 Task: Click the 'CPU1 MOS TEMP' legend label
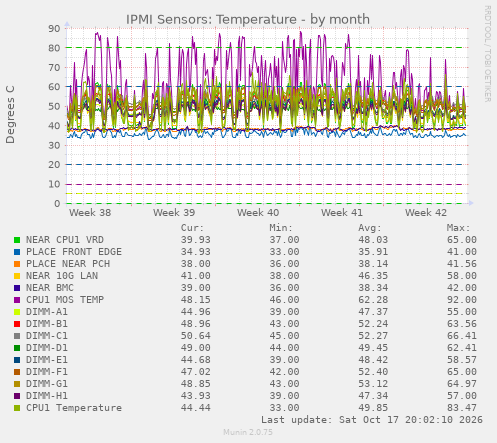coord(65,300)
